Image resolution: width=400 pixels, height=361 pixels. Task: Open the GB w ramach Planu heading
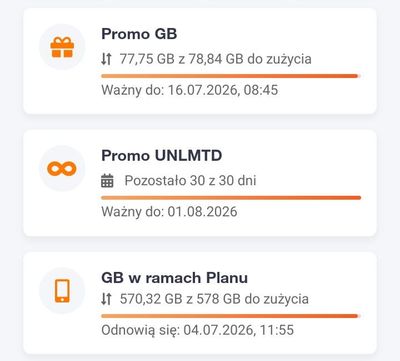174,278
